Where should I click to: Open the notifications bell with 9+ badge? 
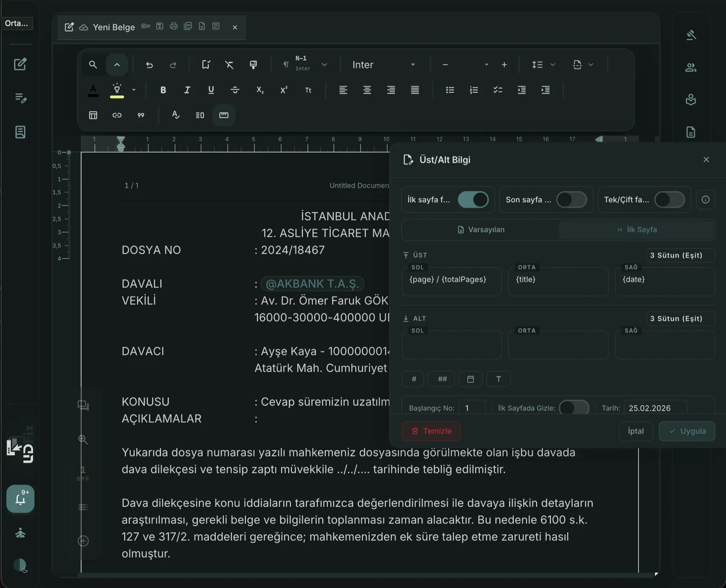coord(20,499)
